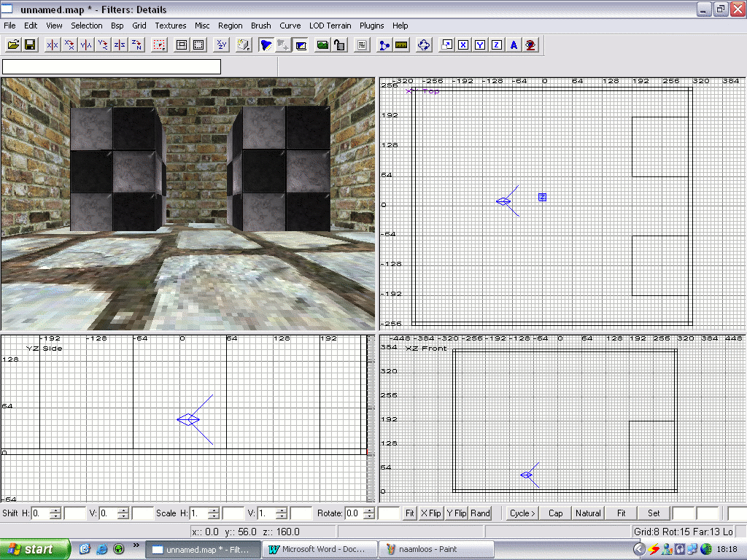Click the Shift H spinner arrows
Screen dimensions: 747x560
[55, 513]
